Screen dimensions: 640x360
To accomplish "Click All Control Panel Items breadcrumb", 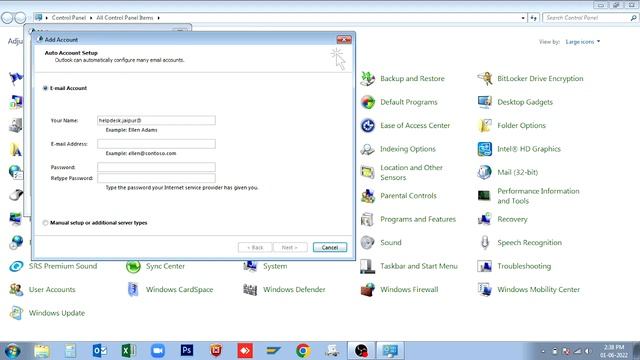I will click(x=124, y=18).
